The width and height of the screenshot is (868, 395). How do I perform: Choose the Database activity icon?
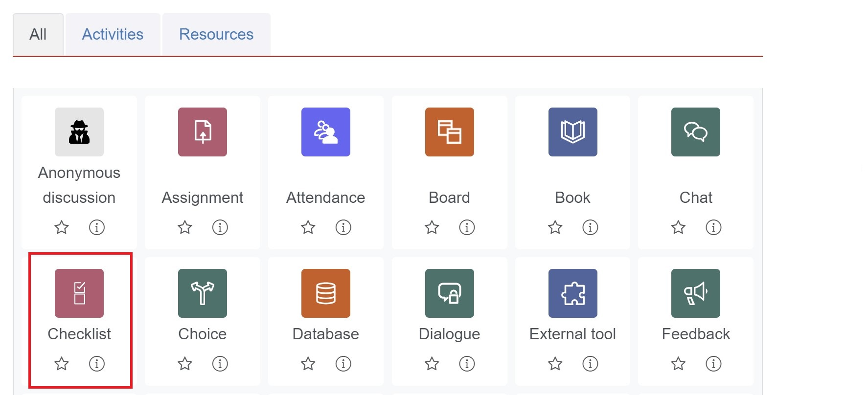point(326,293)
